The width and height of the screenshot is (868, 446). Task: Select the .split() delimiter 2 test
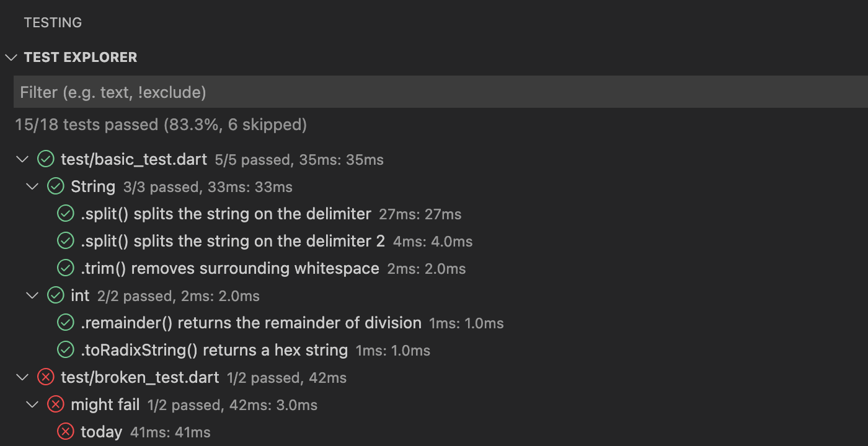click(x=232, y=241)
